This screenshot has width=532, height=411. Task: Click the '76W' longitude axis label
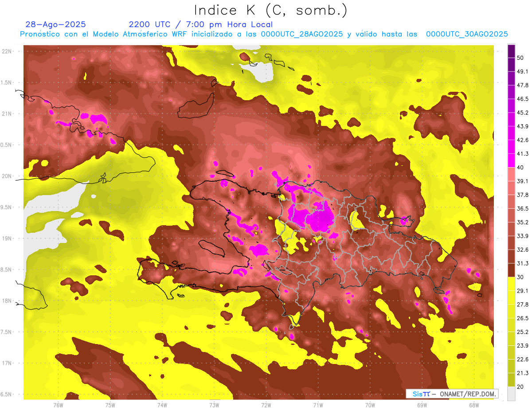(x=58, y=405)
